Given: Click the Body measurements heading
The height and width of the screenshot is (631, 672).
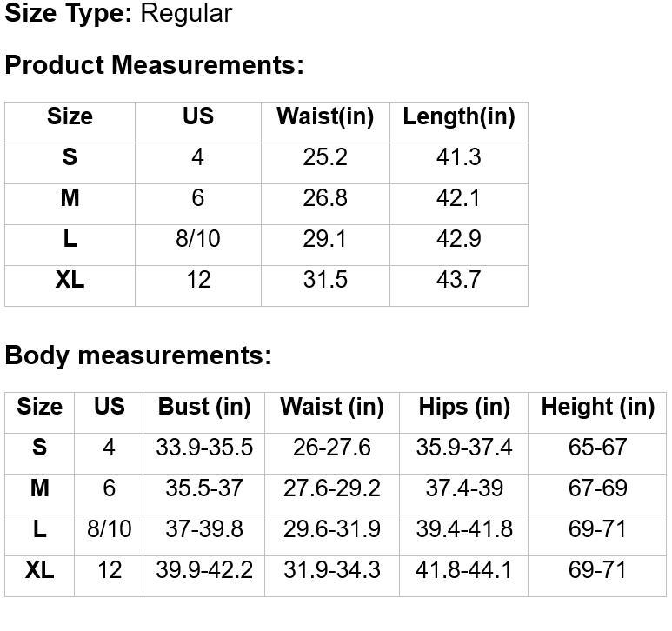Looking at the screenshot, I should [138, 355].
